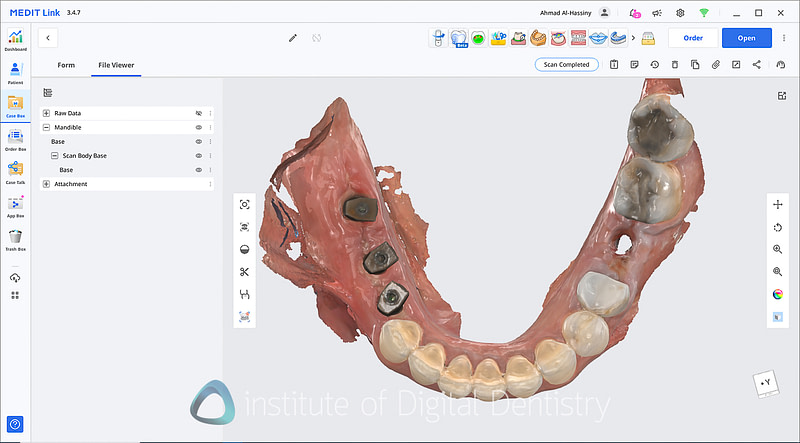Open the three-dot menu beside Open
Image resolution: width=800 pixels, height=443 pixels.
pos(784,38)
